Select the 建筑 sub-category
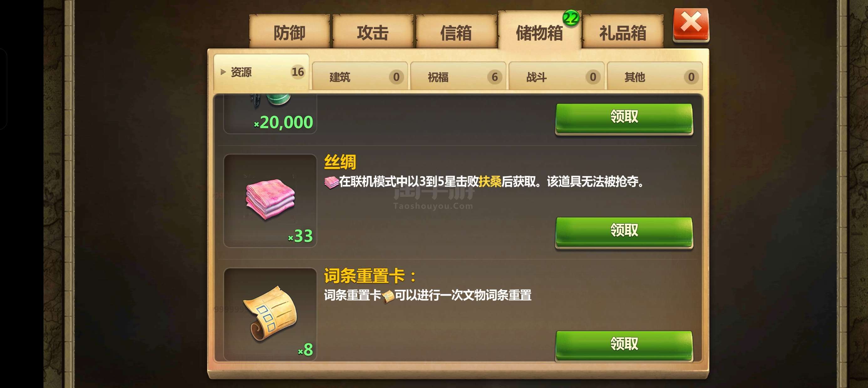The image size is (868, 388). click(360, 76)
